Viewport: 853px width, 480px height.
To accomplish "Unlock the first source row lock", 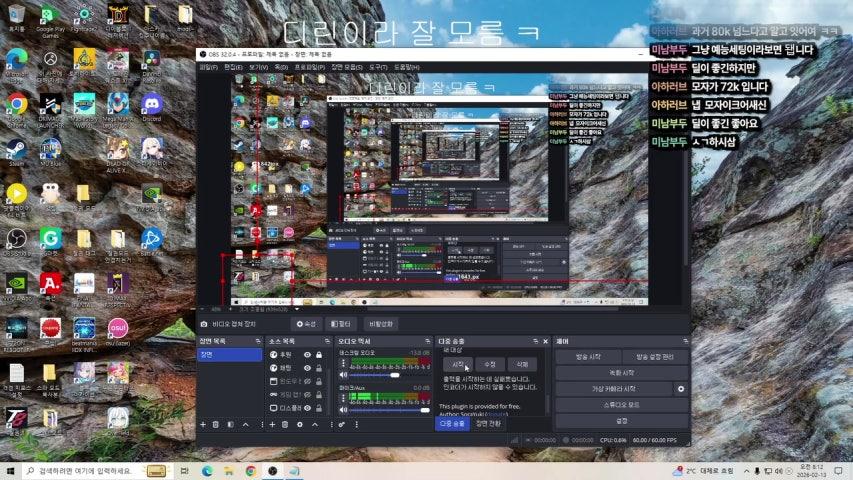I will click(319, 355).
